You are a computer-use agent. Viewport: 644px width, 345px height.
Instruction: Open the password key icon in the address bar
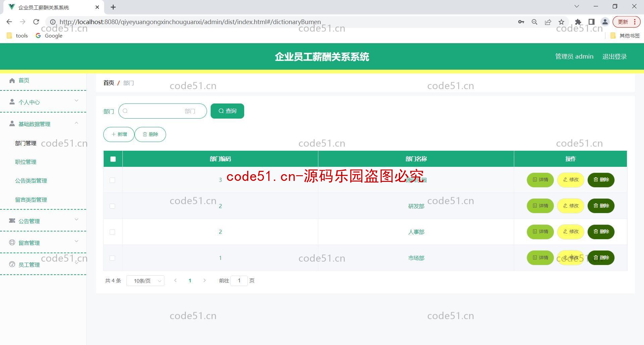(521, 22)
